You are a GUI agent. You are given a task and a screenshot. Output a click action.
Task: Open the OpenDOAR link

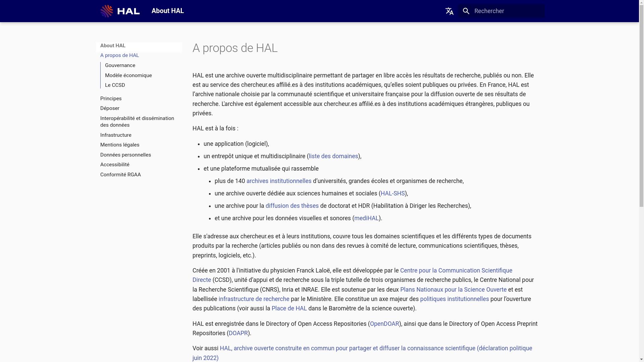click(x=384, y=324)
